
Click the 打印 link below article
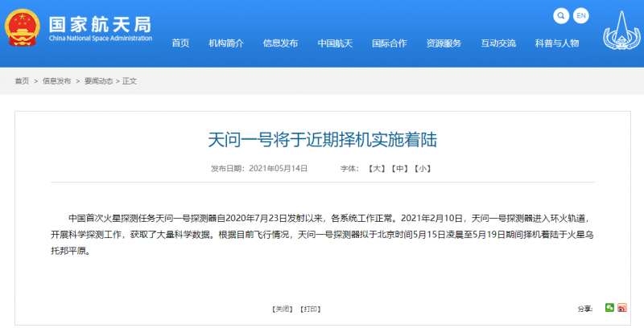[310, 309]
